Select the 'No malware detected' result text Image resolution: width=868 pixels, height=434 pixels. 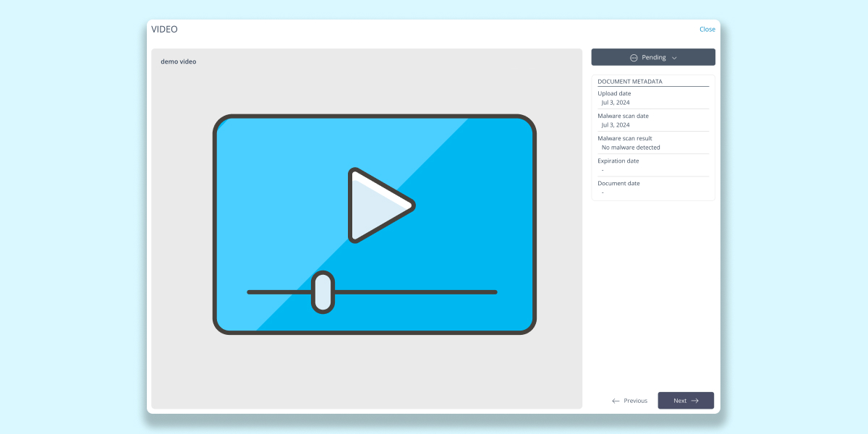(x=631, y=148)
